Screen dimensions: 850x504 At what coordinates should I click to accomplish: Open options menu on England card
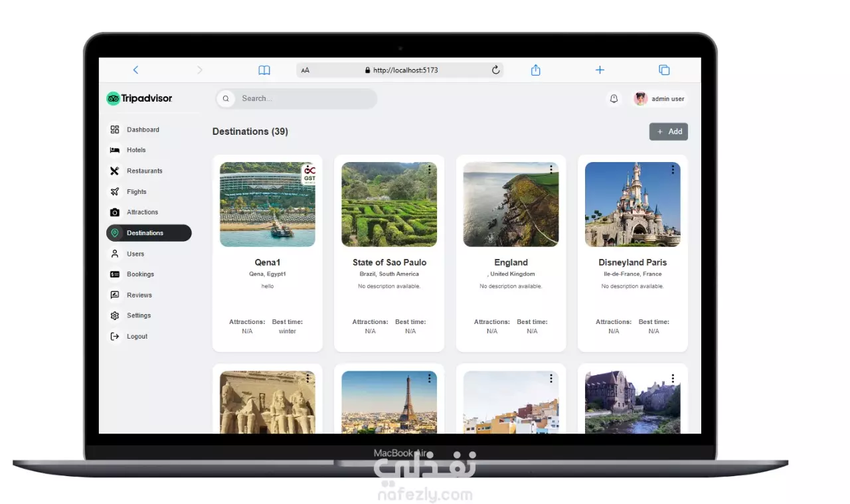551,170
